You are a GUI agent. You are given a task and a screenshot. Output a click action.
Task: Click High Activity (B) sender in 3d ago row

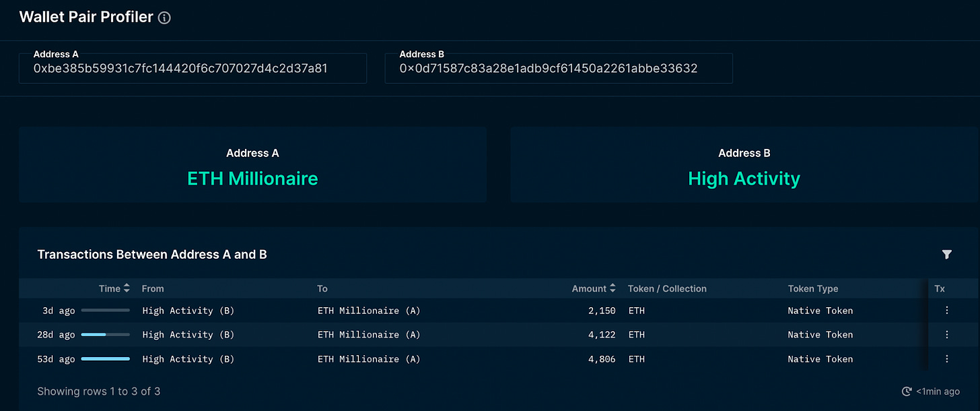188,311
